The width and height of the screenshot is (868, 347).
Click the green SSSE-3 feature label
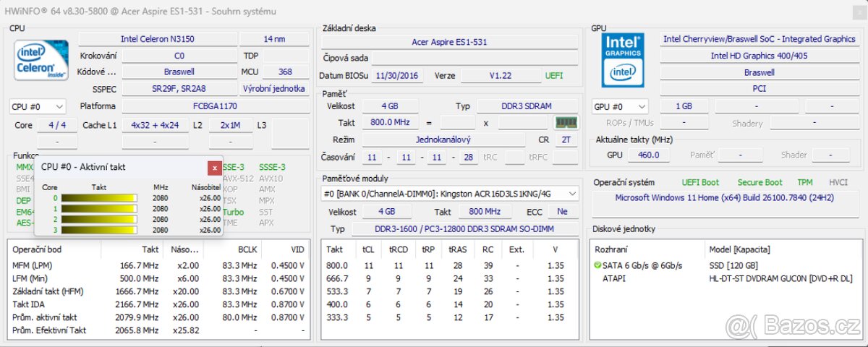tap(272, 168)
